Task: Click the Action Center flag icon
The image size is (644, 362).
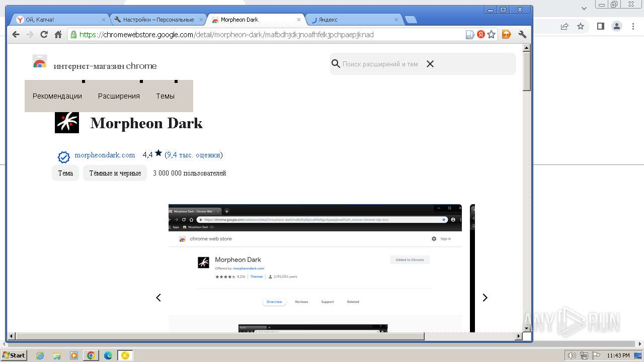Action: (595, 355)
